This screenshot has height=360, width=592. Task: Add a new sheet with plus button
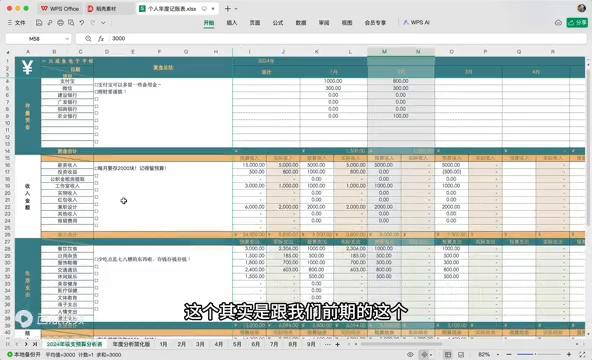(x=338, y=344)
